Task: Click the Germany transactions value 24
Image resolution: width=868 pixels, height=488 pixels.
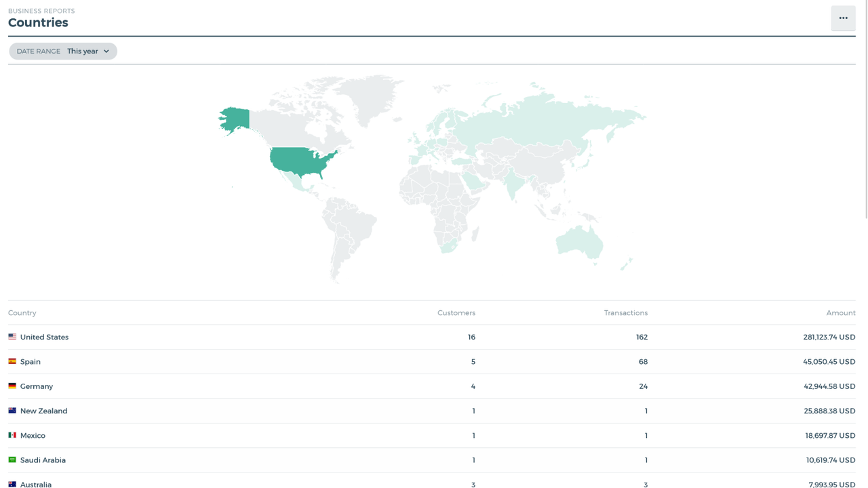Action: click(643, 386)
